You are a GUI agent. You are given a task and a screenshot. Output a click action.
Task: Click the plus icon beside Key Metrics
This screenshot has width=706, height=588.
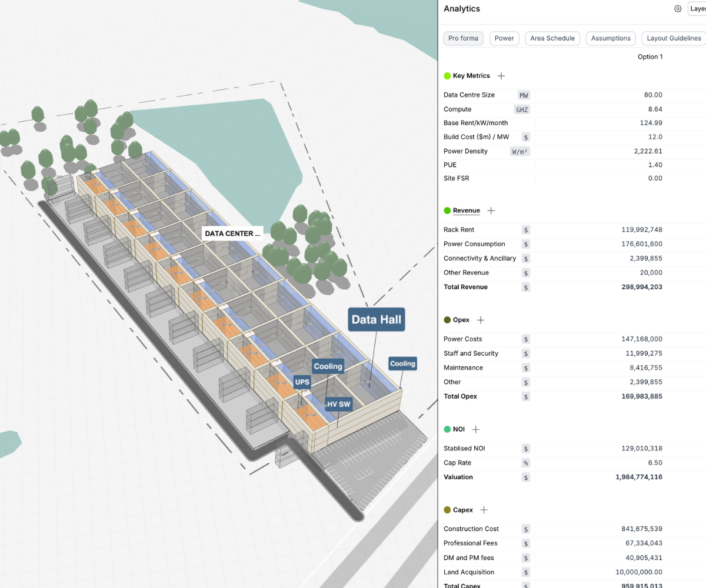point(501,76)
